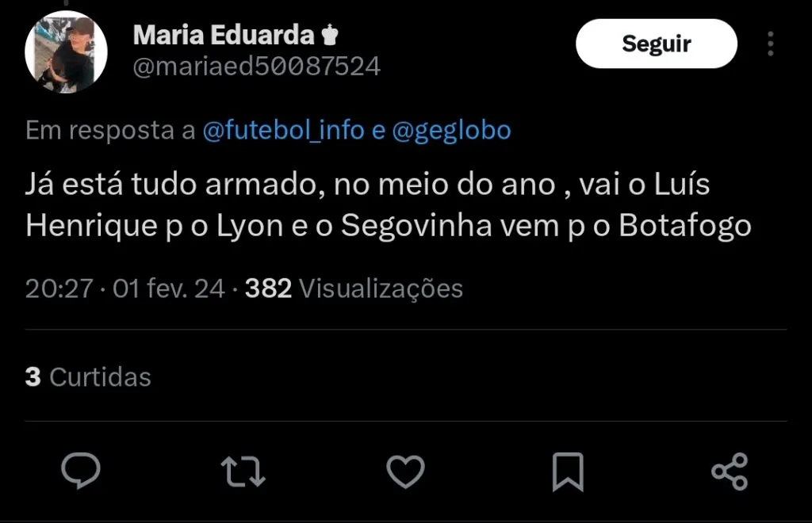Repost the tweet with the retweet icon
This screenshot has width=812, height=523.
pos(243,471)
